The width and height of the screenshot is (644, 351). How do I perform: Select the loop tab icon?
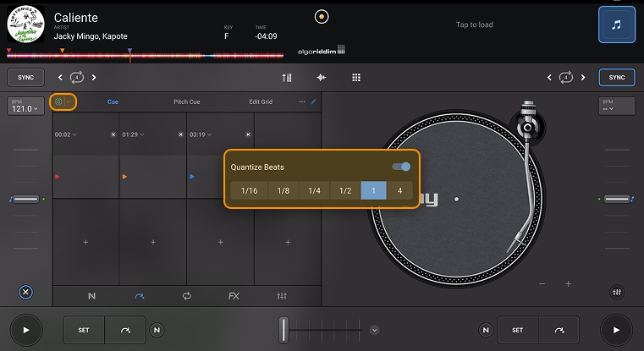[x=187, y=295]
